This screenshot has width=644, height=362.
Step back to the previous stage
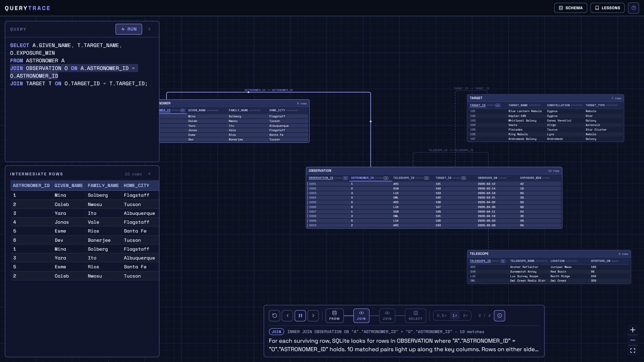pos(287,316)
